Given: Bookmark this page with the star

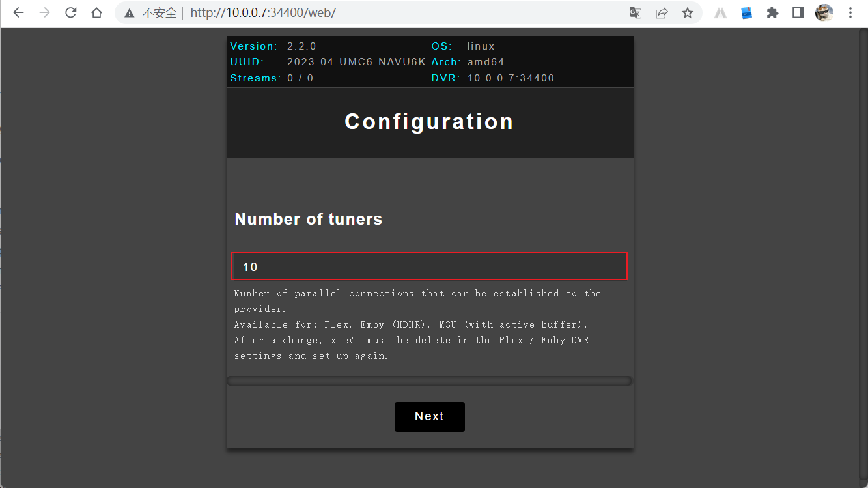Looking at the screenshot, I should point(688,13).
